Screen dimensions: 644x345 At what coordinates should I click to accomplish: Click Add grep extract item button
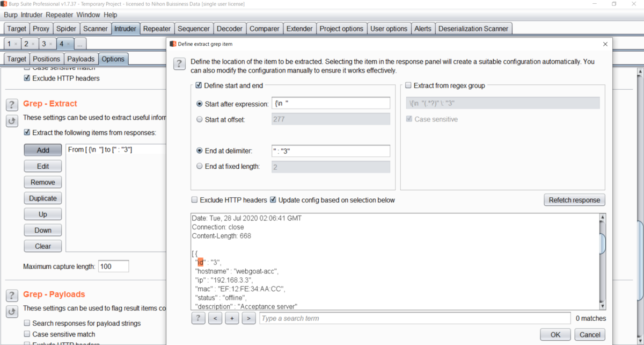43,150
